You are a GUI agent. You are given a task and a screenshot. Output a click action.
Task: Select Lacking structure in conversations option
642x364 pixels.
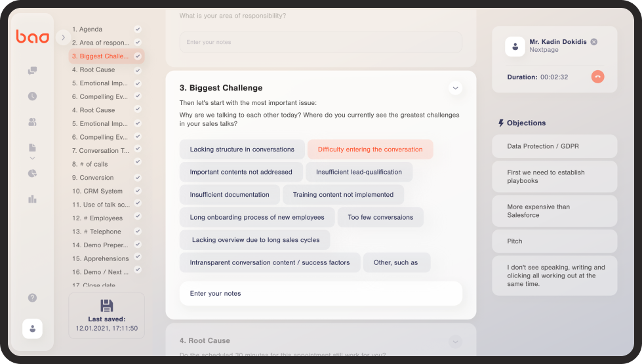tap(242, 150)
